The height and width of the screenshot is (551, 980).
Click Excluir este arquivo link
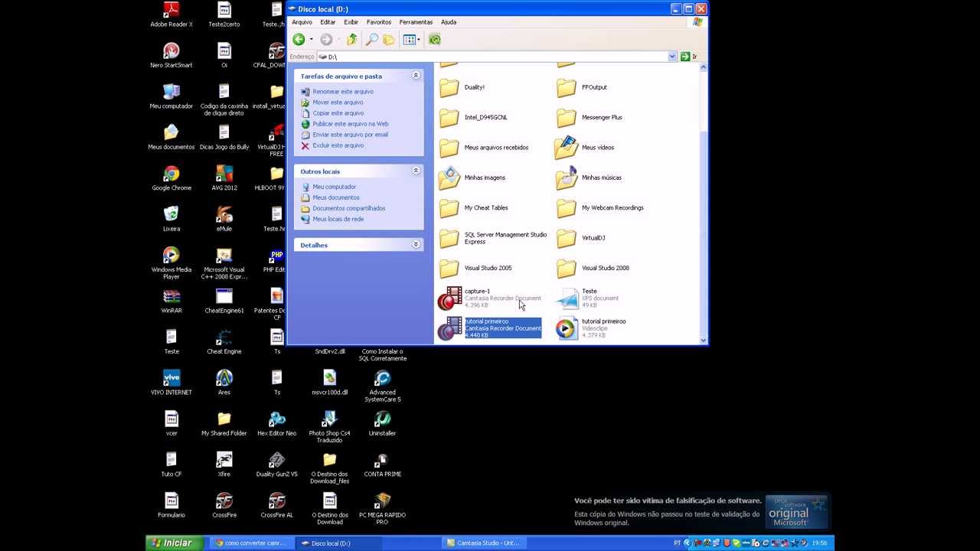338,145
